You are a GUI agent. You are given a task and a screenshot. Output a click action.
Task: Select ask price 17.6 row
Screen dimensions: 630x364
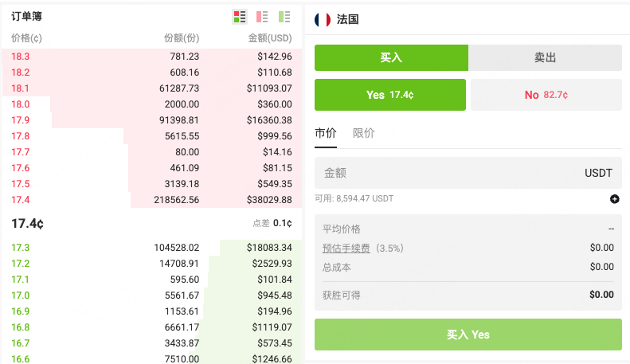(152, 168)
